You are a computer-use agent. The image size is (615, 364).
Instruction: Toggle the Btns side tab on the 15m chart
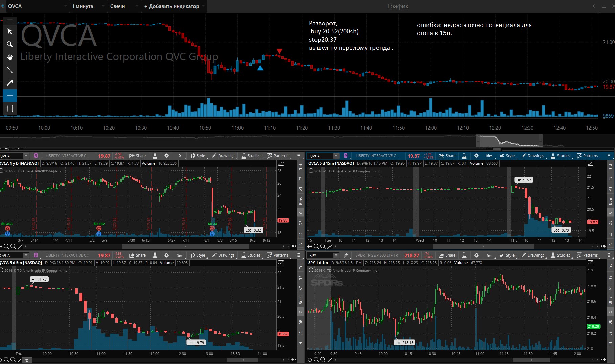pos(610,201)
